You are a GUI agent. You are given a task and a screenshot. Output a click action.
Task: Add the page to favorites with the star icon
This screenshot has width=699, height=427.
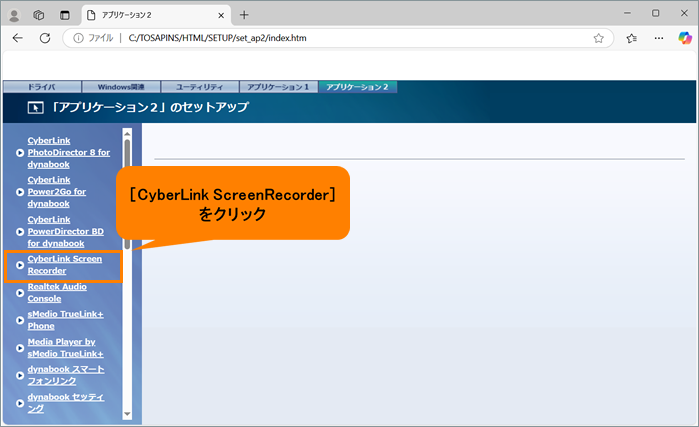pyautogui.click(x=598, y=38)
